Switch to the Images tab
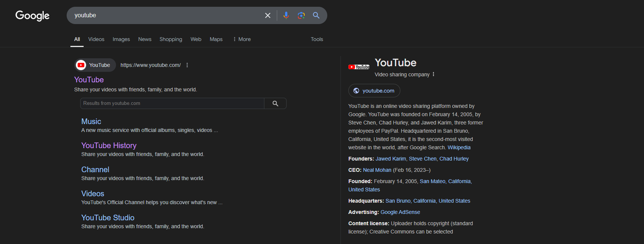The image size is (644, 244). click(121, 39)
